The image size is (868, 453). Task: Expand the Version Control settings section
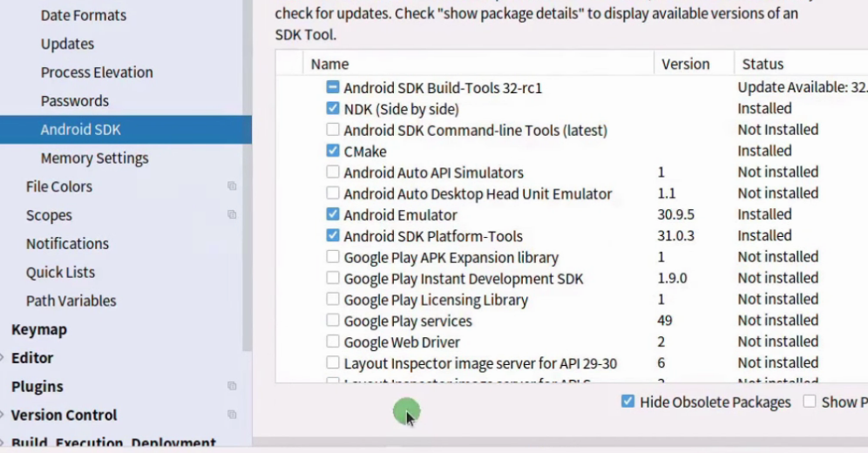click(x=3, y=415)
